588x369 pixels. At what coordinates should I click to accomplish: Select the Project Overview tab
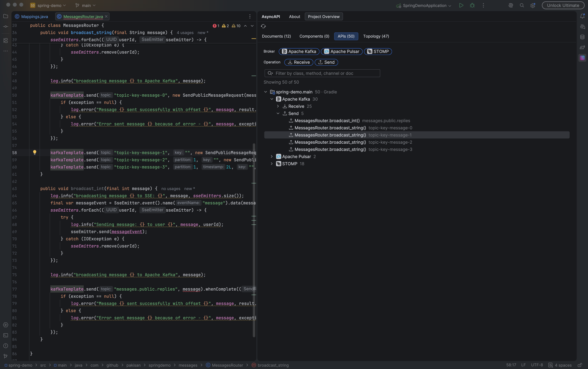pos(324,17)
